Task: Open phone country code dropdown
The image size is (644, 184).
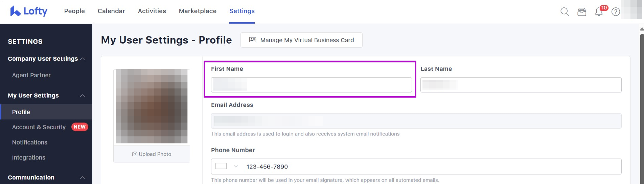Action: 227,166
